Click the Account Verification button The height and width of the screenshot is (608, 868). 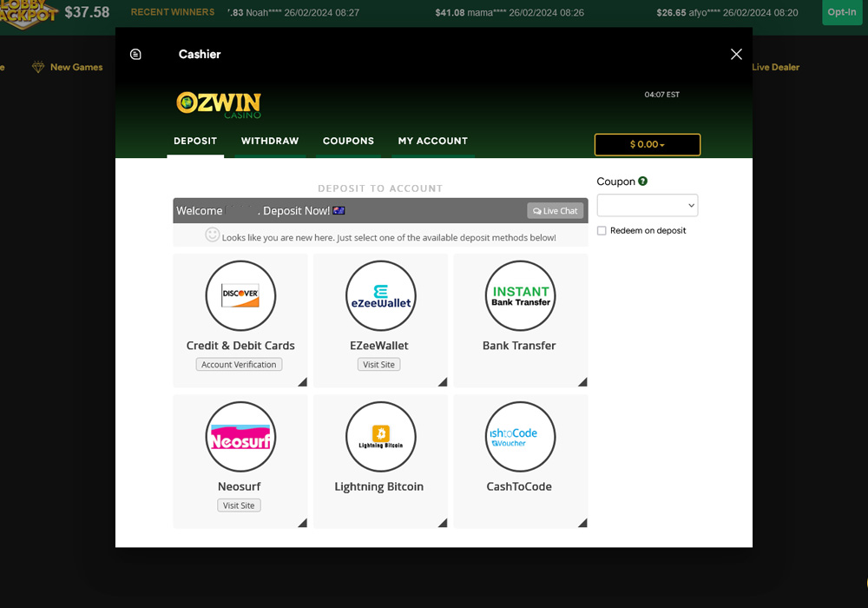(x=240, y=364)
